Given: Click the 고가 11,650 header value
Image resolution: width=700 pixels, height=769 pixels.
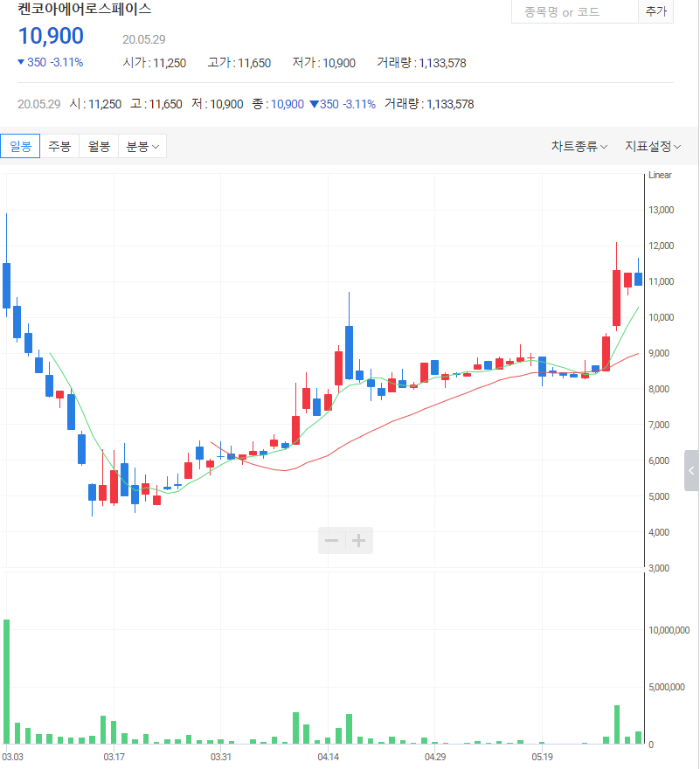Looking at the screenshot, I should point(239,63).
